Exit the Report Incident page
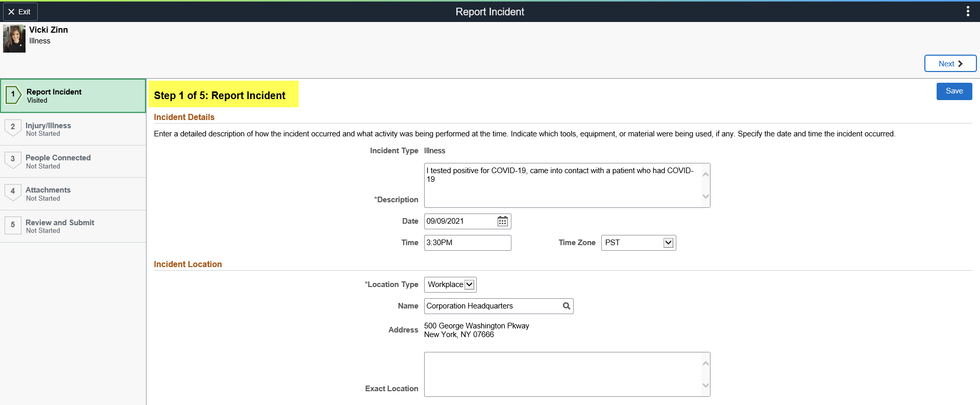Screen dimensions: 980x405 pos(20,11)
